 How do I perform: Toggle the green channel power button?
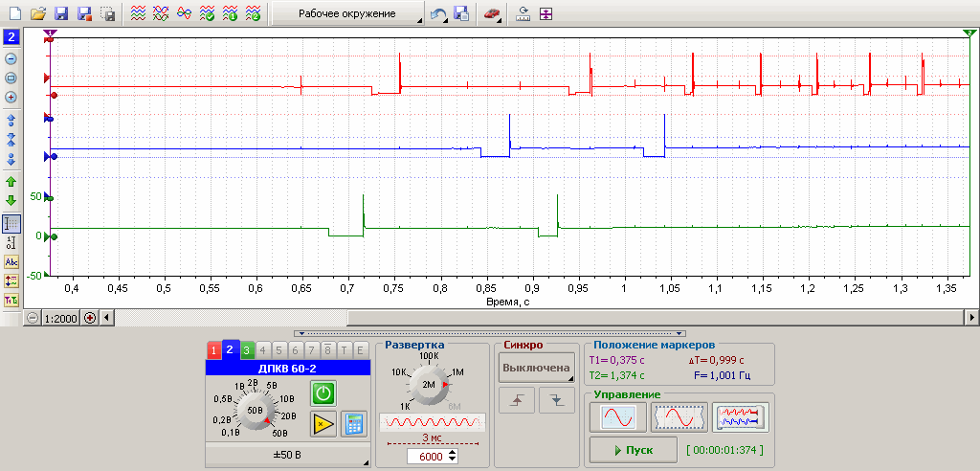pos(323,392)
